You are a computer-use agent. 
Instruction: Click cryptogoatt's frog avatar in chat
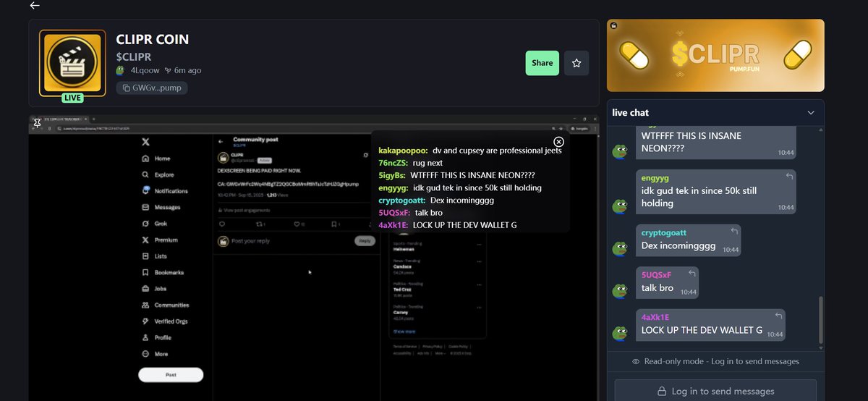click(x=620, y=248)
